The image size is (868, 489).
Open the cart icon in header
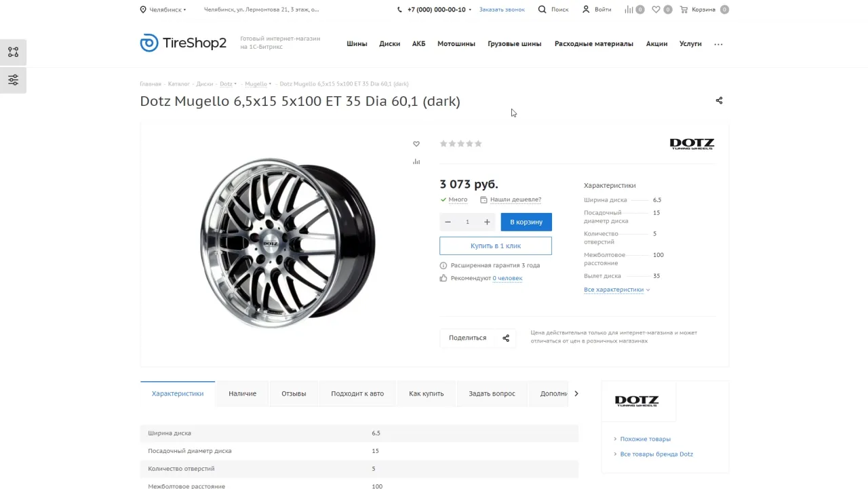coord(684,9)
